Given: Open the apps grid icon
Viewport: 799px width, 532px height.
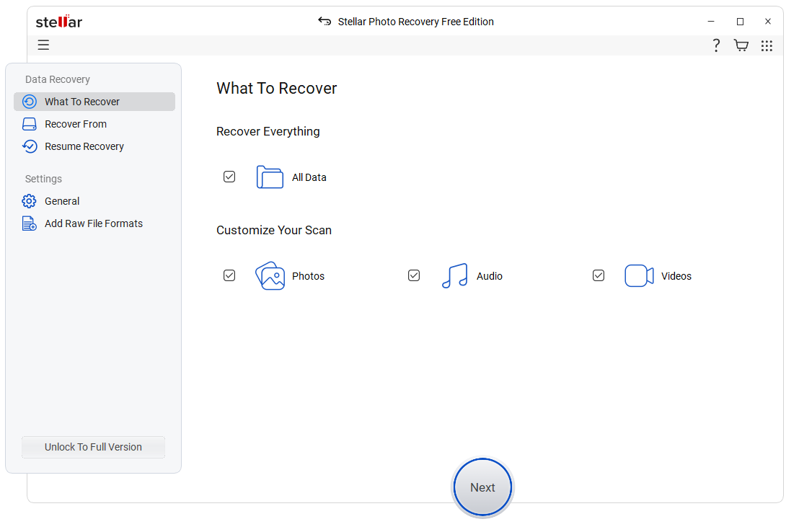Looking at the screenshot, I should [x=767, y=45].
